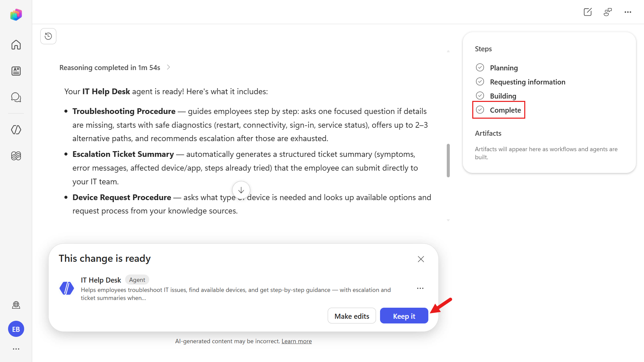Screen dimensions: 644x362
Task: Open the Home icon in sidebar
Action: click(16, 45)
